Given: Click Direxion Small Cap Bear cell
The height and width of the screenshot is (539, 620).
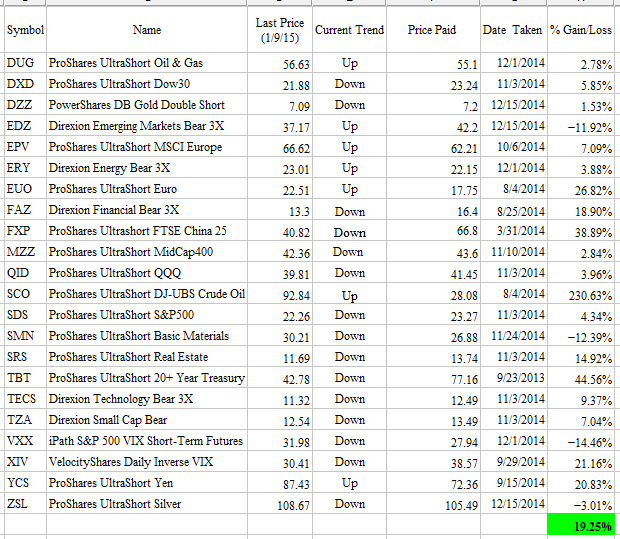Looking at the screenshot, I should click(x=147, y=419).
